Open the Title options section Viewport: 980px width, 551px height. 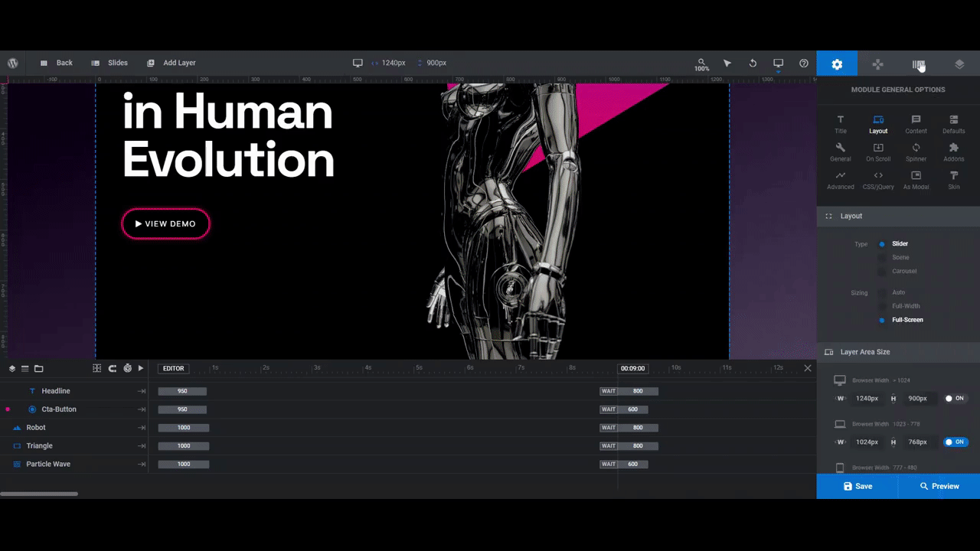[841, 125]
